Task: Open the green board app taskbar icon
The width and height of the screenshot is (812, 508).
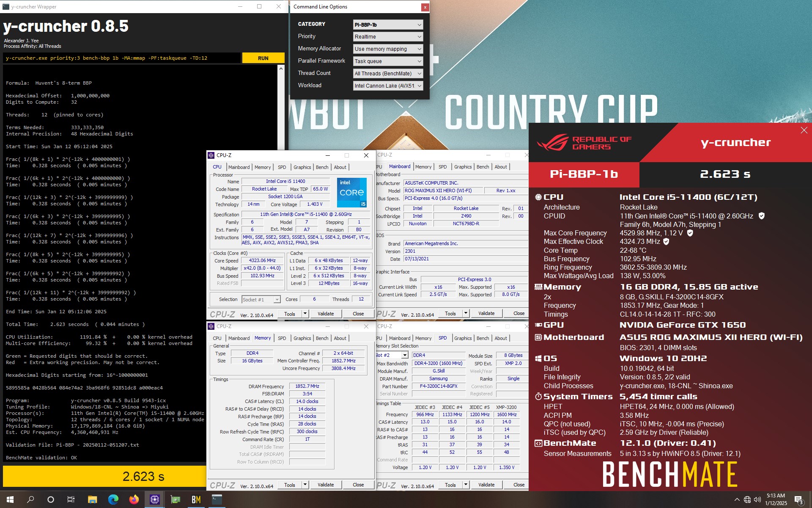Action: pyautogui.click(x=175, y=500)
